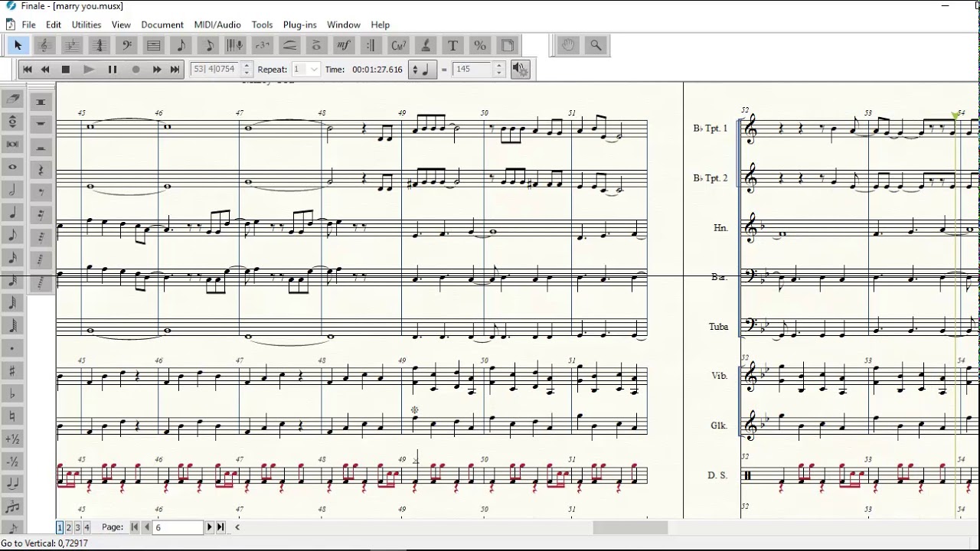Viewport: 980px width, 551px height.
Task: Select the Selection arrow tool
Action: [18, 45]
